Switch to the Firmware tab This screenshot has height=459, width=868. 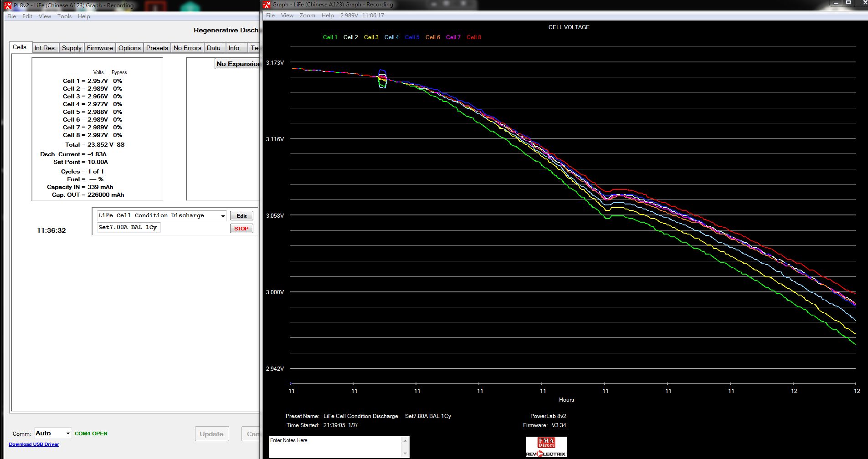[100, 48]
